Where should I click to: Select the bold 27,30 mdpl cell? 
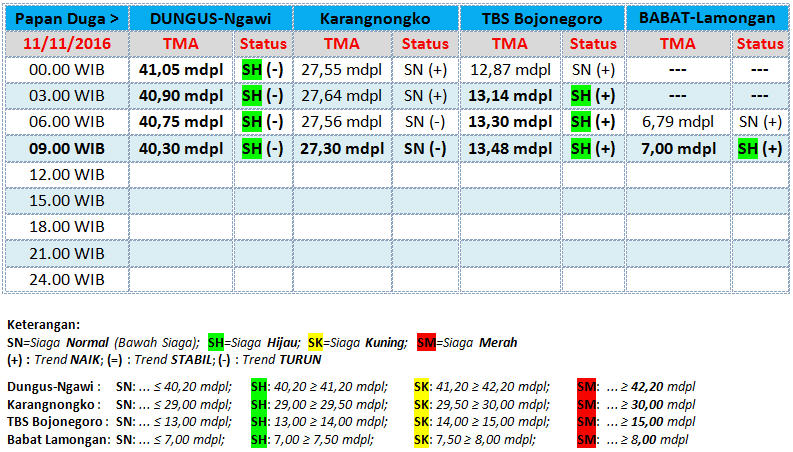tap(344, 147)
